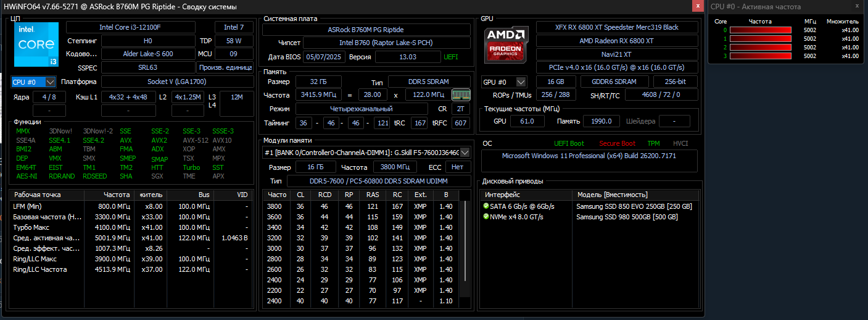Click the Рабочая точка column header
This screenshot has width=868, height=320.
(x=47, y=195)
